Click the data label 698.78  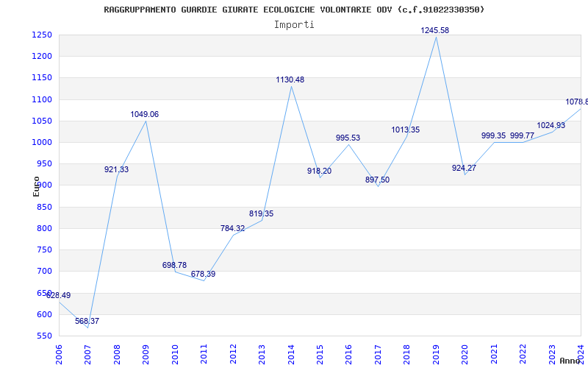174,265
